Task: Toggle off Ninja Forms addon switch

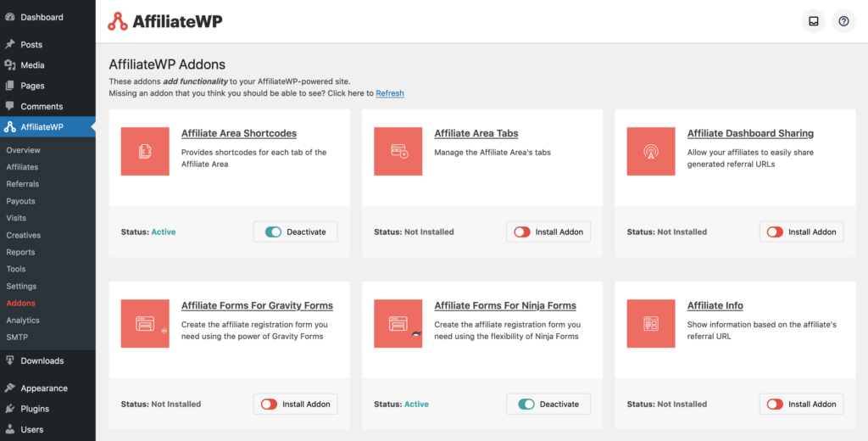Action: (526, 405)
